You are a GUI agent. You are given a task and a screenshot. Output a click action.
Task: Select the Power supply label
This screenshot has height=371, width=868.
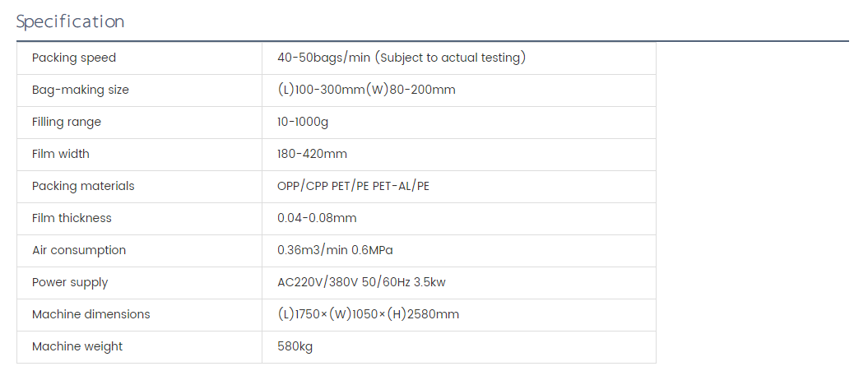(70, 282)
